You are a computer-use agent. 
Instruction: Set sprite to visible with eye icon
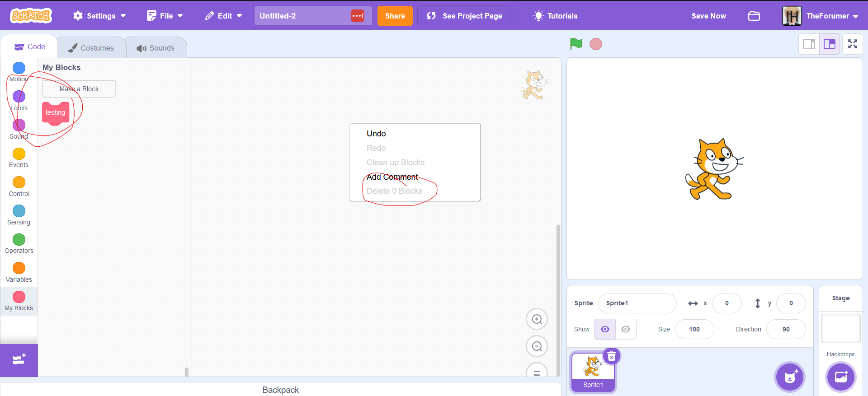tap(605, 329)
